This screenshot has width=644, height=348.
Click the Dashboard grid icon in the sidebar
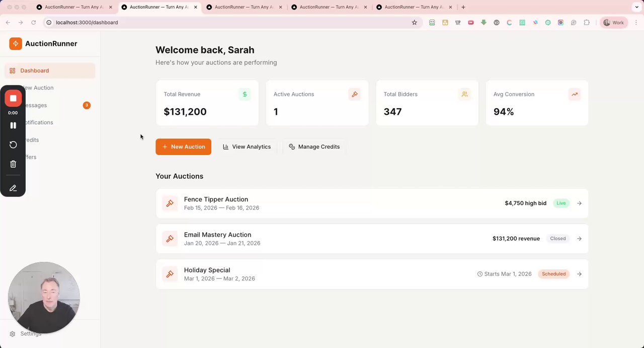tap(13, 71)
